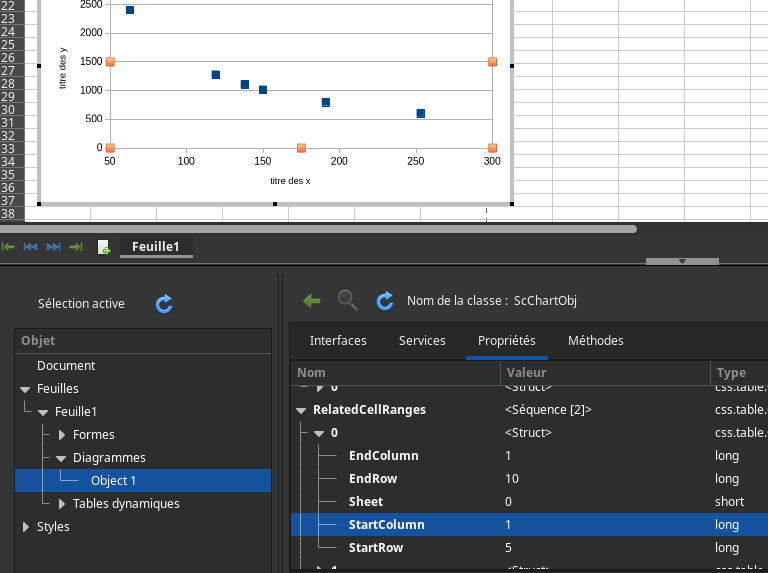Click the green back arrow in inspector

tap(312, 300)
